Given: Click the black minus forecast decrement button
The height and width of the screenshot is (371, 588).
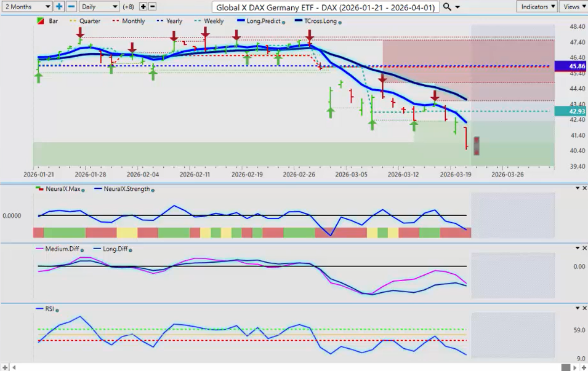Looking at the screenshot, I should click(x=152, y=6).
